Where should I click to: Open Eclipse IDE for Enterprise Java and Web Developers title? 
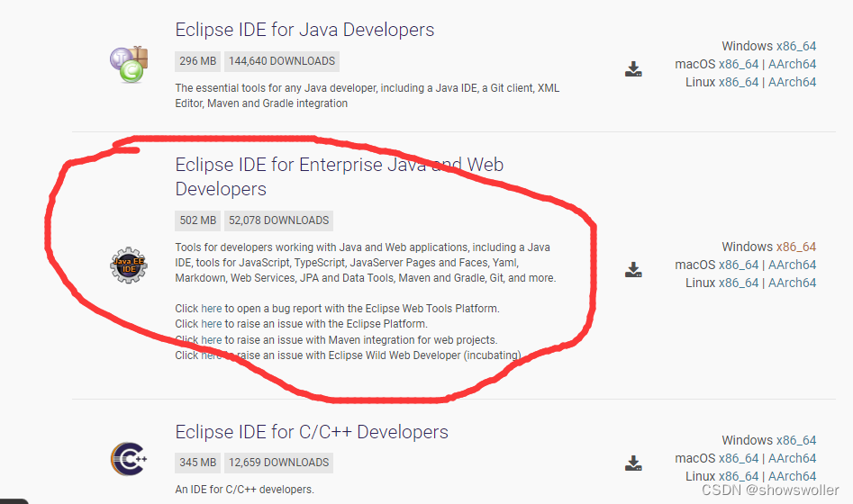pyautogui.click(x=339, y=176)
